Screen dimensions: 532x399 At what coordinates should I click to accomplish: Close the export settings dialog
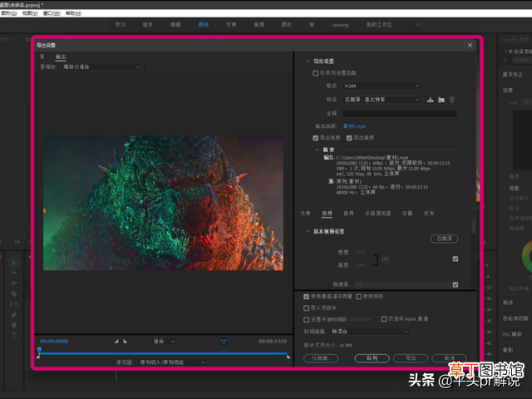(x=470, y=45)
